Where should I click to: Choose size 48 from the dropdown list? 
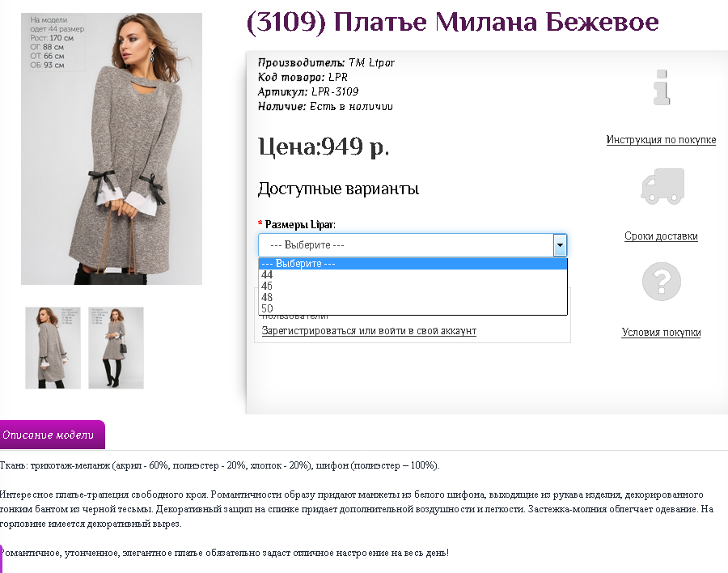413,297
